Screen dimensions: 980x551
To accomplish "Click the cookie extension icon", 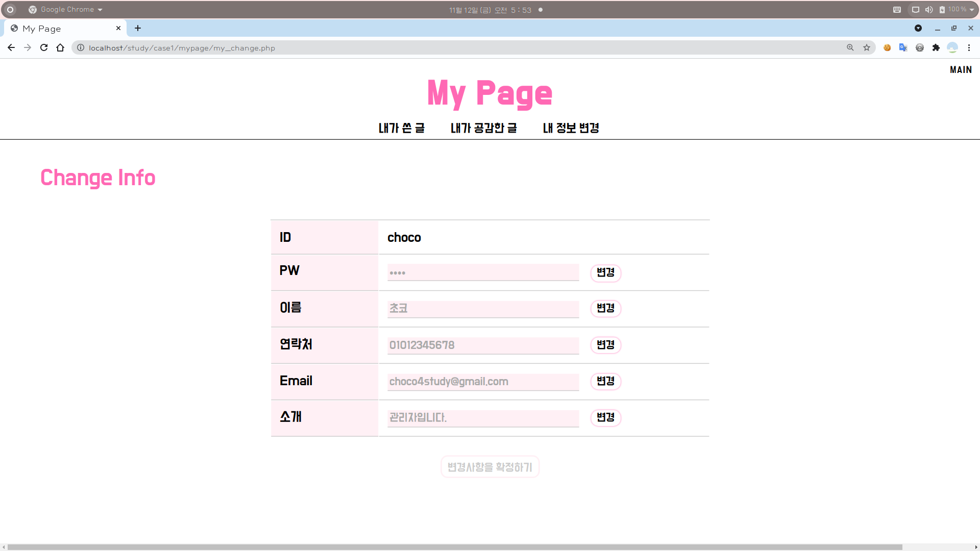I will pyautogui.click(x=887, y=47).
